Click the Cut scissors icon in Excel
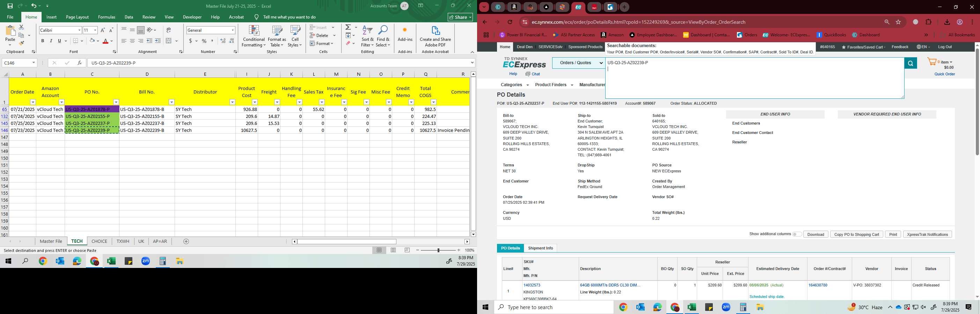The height and width of the screenshot is (314, 980). (21, 27)
